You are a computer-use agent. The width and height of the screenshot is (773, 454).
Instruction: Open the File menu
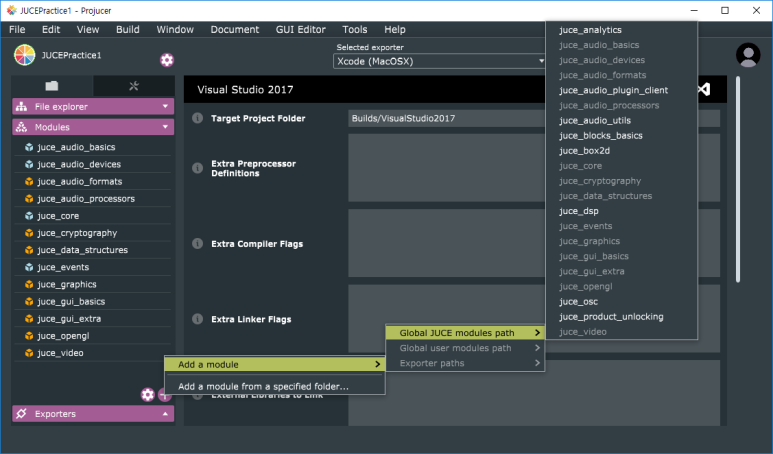[17, 30]
